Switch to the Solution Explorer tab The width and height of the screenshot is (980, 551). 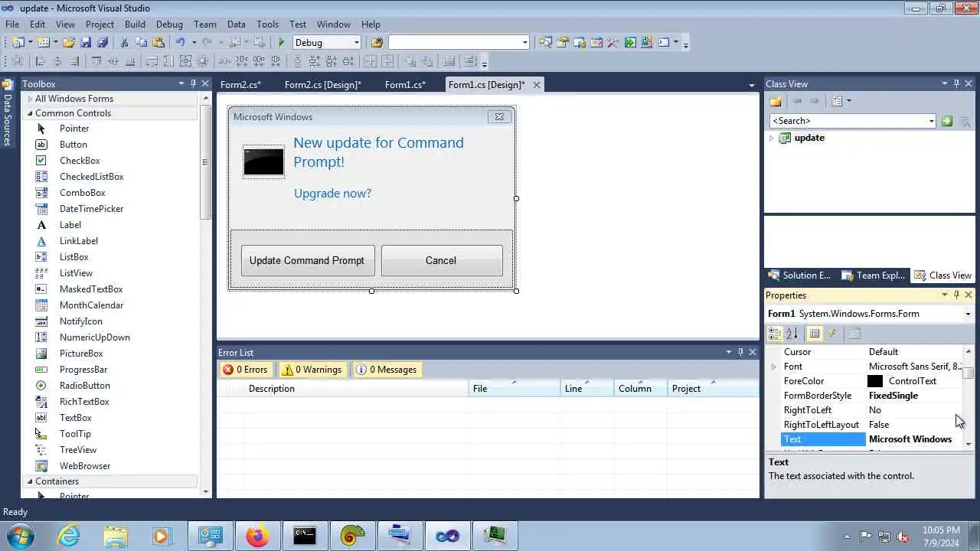click(799, 275)
